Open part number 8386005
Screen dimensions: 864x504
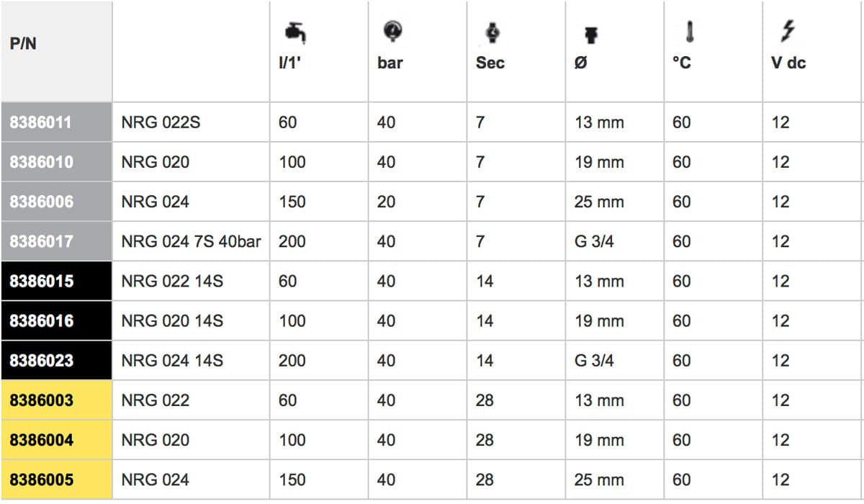41,480
